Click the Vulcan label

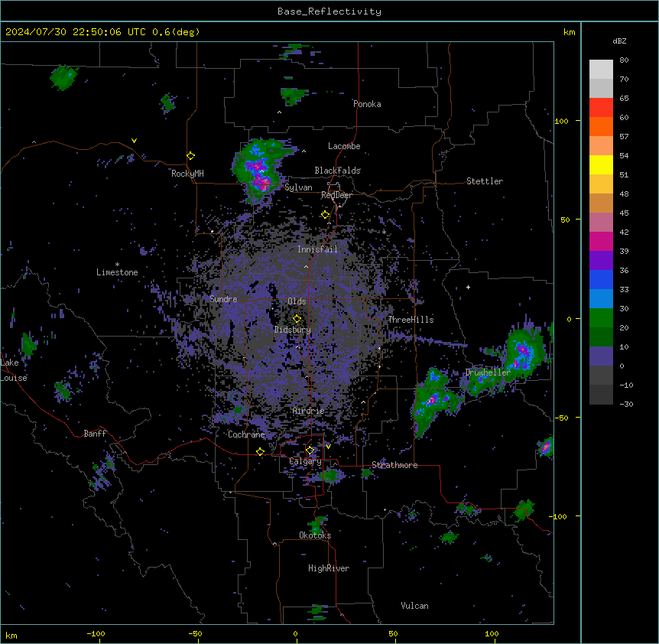point(415,606)
